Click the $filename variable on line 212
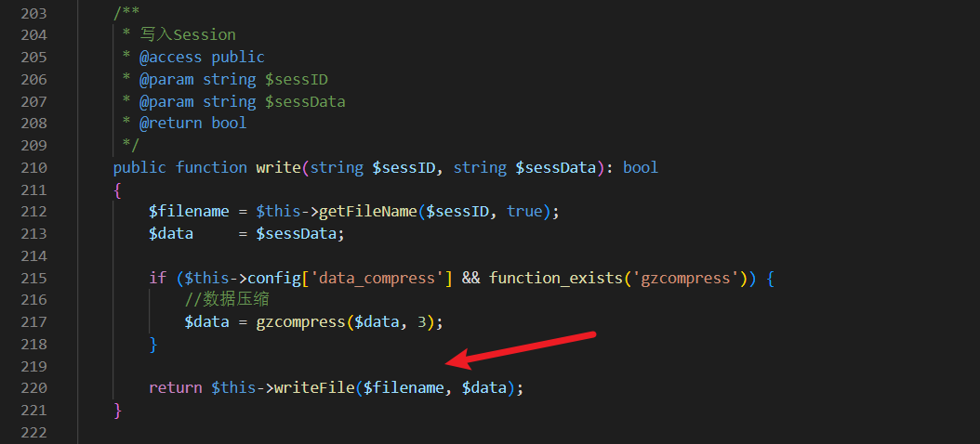This screenshot has width=980, height=444. pos(189,212)
